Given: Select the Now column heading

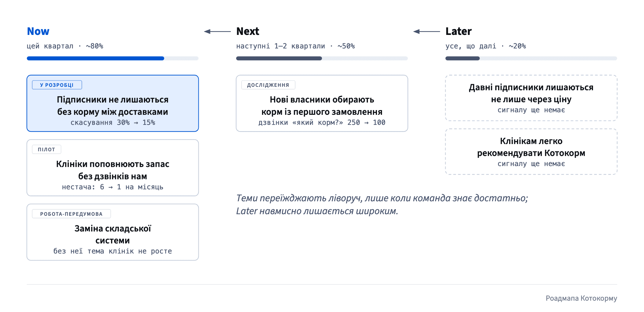Looking at the screenshot, I should 38,31.
